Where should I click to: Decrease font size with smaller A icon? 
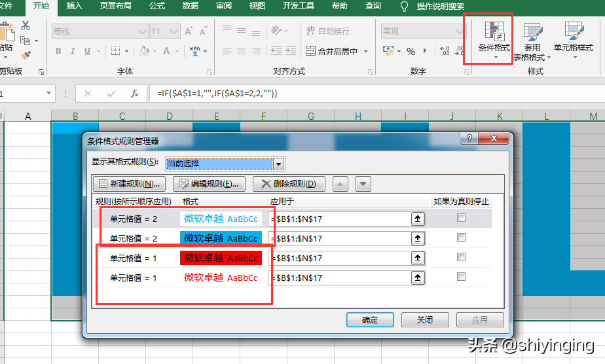coord(203,31)
